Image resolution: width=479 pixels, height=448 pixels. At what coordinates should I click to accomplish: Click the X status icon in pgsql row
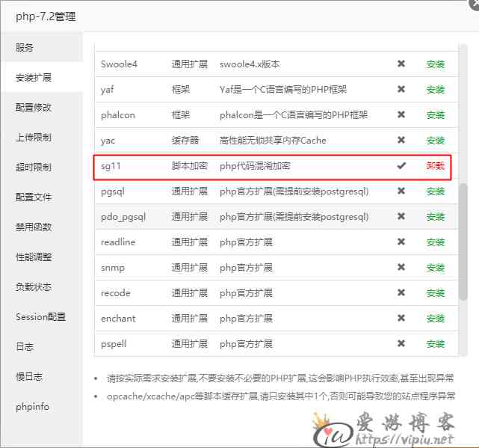[401, 191]
